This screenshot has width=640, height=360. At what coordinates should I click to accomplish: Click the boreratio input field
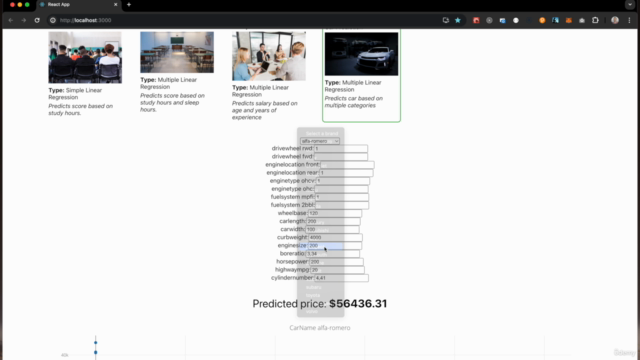pos(333,254)
